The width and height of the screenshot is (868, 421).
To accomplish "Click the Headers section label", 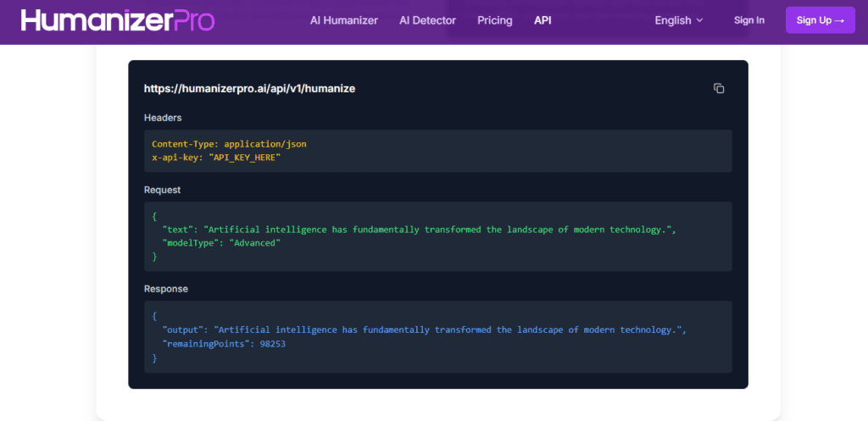I will coord(163,118).
